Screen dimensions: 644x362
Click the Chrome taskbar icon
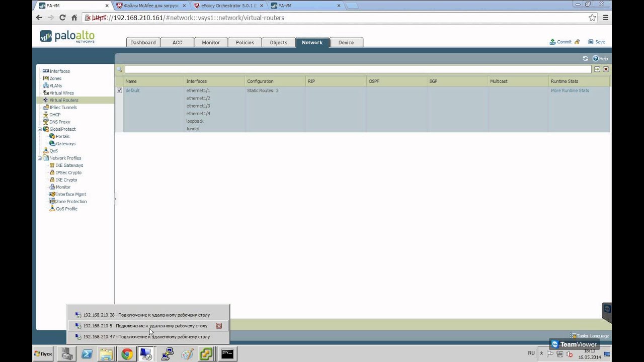coord(126,354)
